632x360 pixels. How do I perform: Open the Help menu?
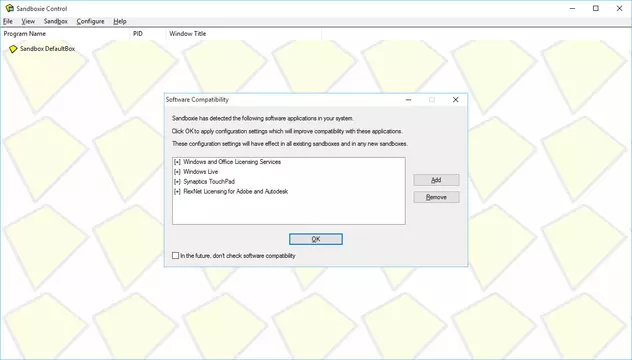click(120, 21)
